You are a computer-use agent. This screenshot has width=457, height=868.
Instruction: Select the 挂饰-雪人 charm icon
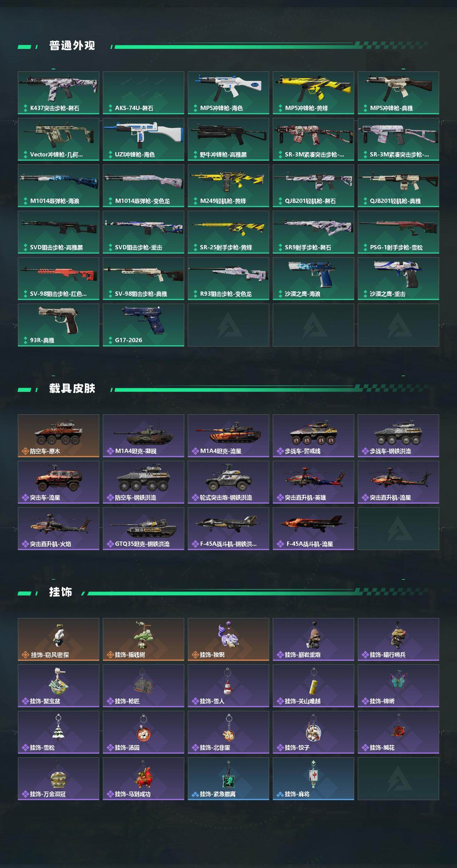point(228,686)
